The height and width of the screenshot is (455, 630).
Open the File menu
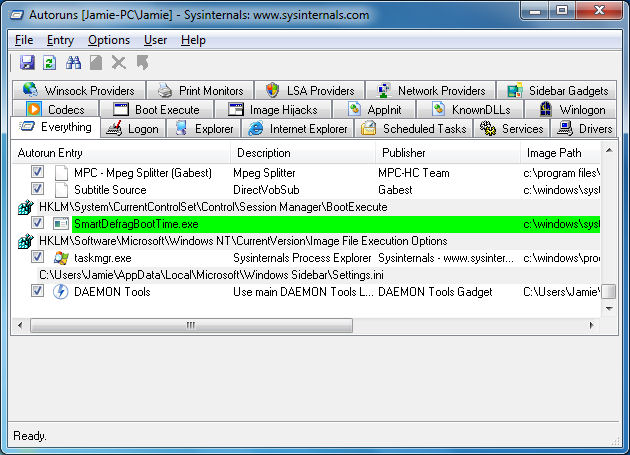[x=24, y=40]
